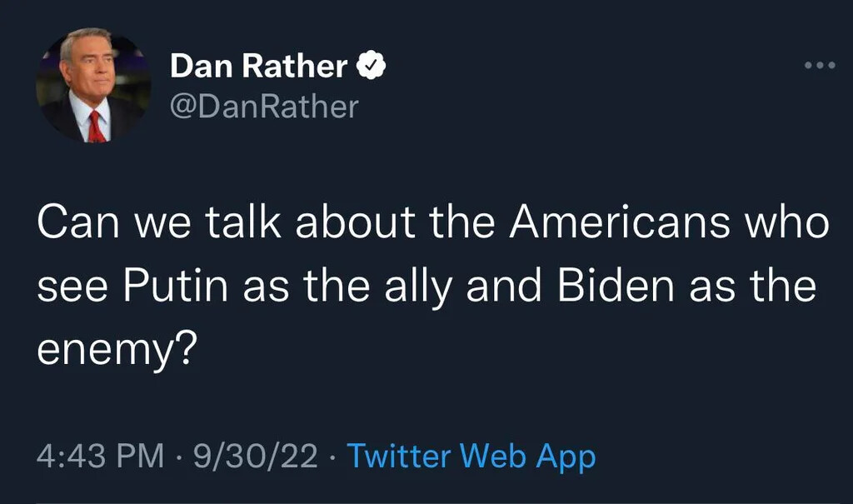Viewport: 853px width, 504px height.
Task: Click the 9/30/22 date
Action: click(255, 457)
